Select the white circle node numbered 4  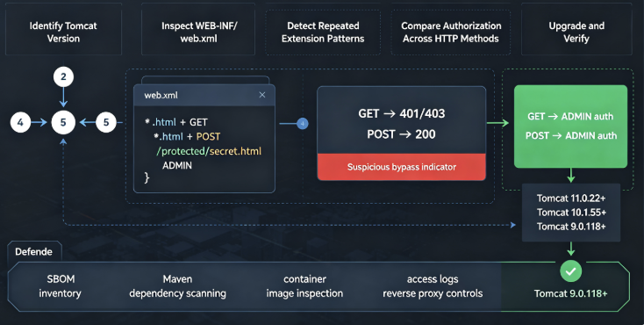[20, 122]
